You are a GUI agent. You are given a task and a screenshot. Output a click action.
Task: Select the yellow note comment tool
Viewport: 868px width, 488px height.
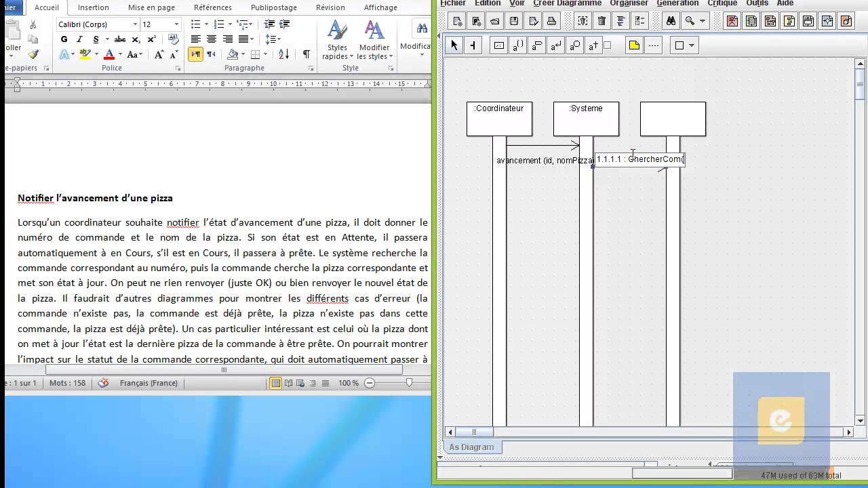coord(634,45)
